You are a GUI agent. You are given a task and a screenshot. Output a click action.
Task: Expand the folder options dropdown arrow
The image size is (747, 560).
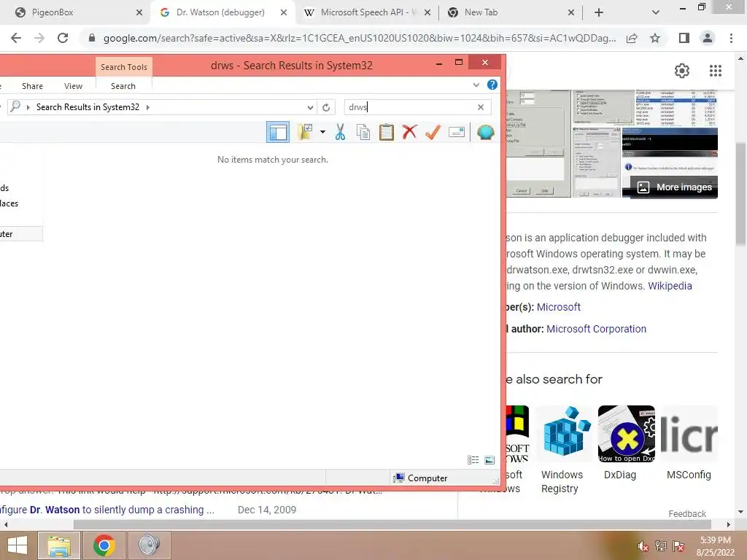click(x=322, y=132)
